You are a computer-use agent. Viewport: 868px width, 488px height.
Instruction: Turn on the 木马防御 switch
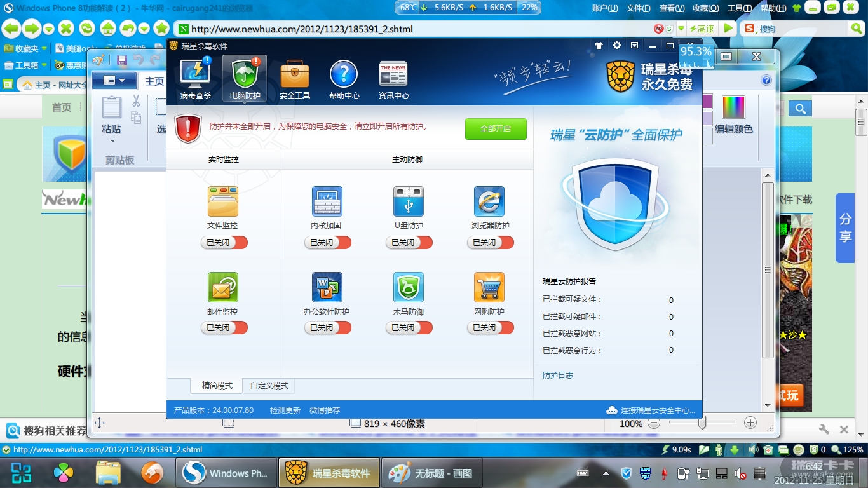pos(409,328)
